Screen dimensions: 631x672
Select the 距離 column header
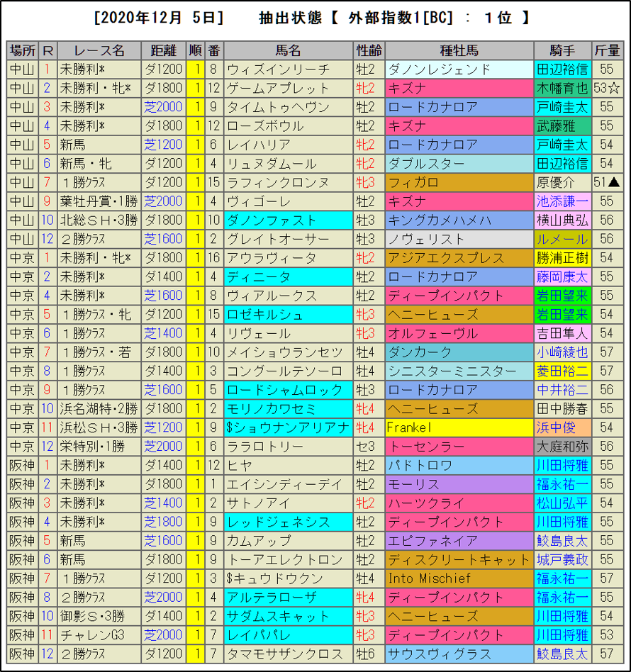point(163,50)
